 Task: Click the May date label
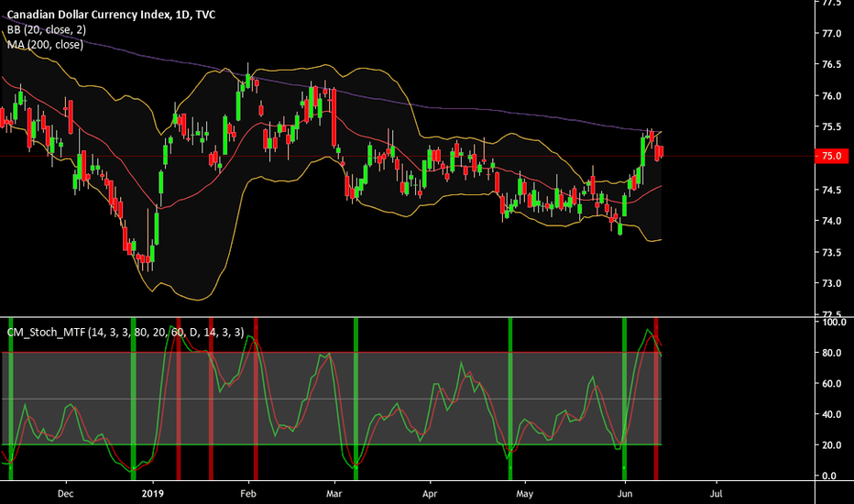click(x=524, y=494)
